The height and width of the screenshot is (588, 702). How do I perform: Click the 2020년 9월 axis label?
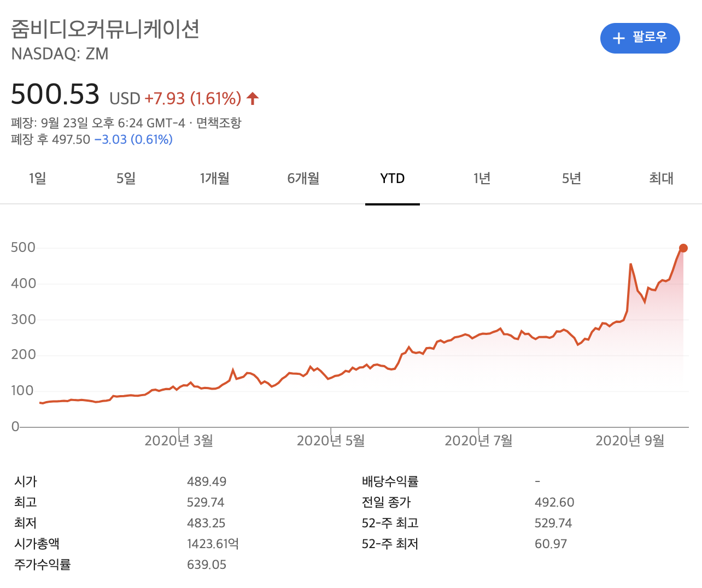coord(630,440)
